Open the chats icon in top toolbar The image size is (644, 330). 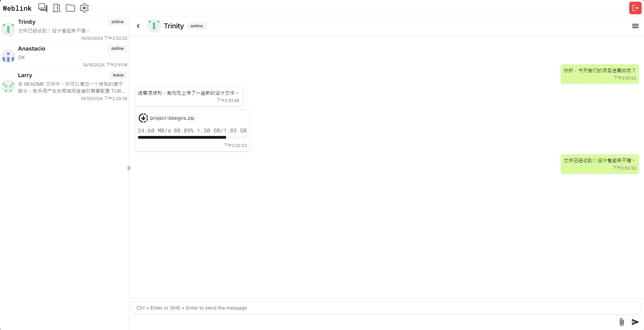[43, 8]
